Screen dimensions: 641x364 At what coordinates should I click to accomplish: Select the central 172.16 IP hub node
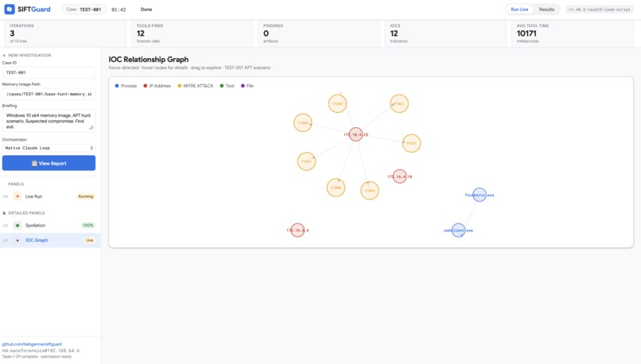coord(355,134)
